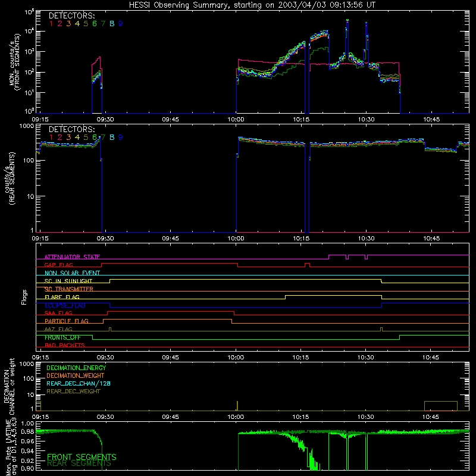Select the REAR_DEC_WEIGHT legend entry
This screenshot has height=476, width=476.
[x=73, y=392]
